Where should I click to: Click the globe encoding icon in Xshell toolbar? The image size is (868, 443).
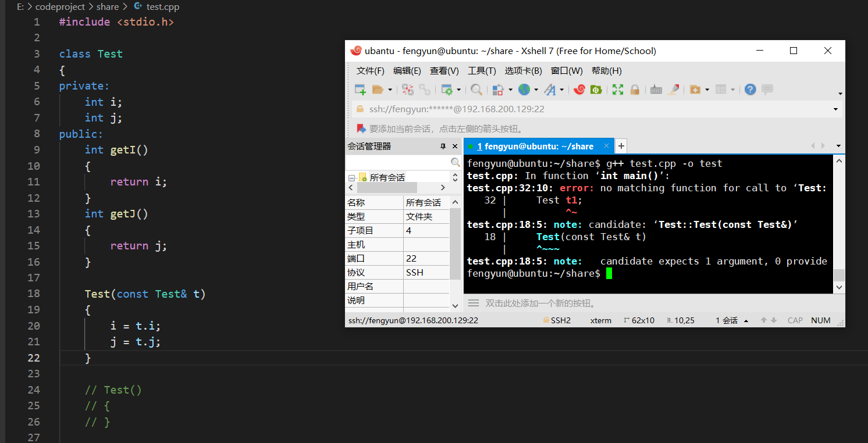(524, 90)
